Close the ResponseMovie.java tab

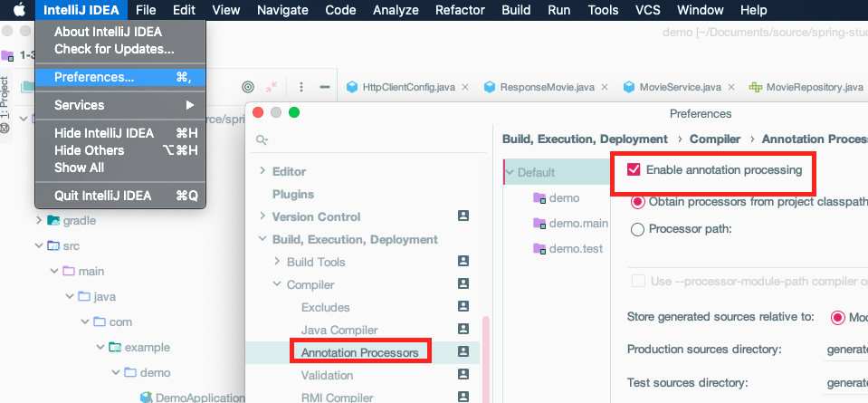[x=605, y=87]
